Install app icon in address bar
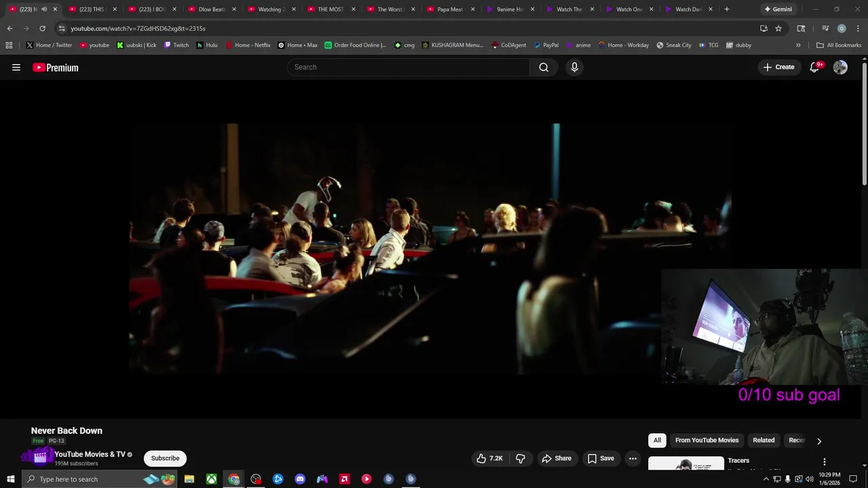The height and width of the screenshot is (488, 868). coord(764,28)
